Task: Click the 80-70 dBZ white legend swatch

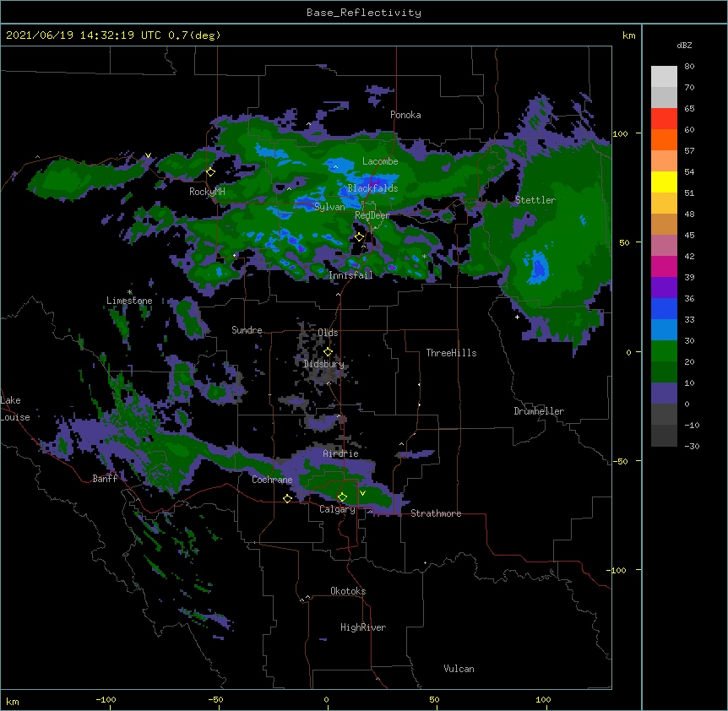Action: pos(664,77)
